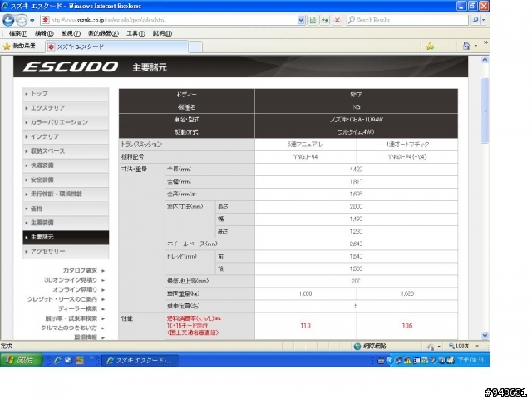This screenshot has width=532, height=399.
Task: Open the 工具(T) Tools menu
Action: 135,33
